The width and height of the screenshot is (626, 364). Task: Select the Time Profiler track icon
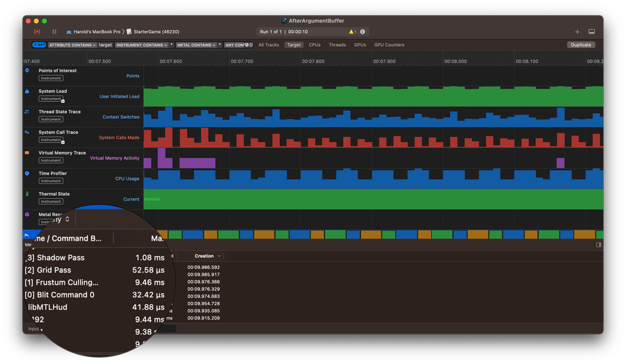point(27,173)
